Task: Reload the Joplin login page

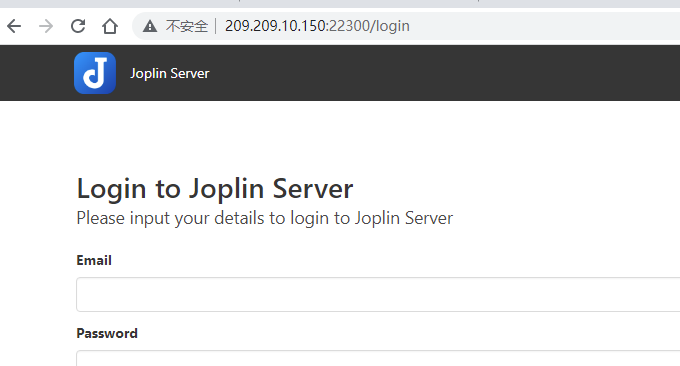Action: 78,26
